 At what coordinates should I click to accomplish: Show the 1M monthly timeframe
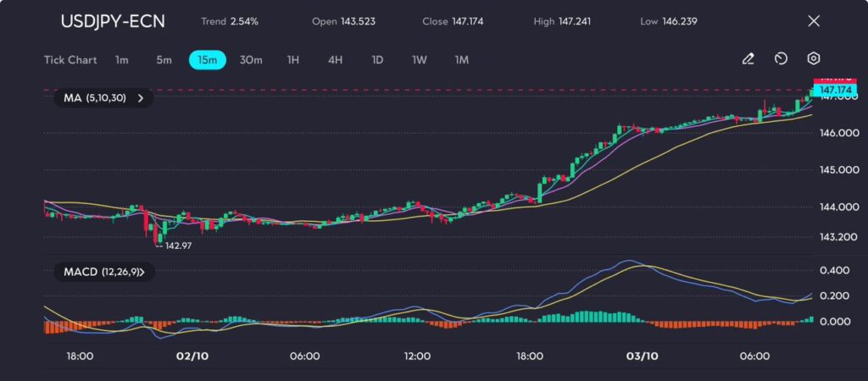coord(461,60)
